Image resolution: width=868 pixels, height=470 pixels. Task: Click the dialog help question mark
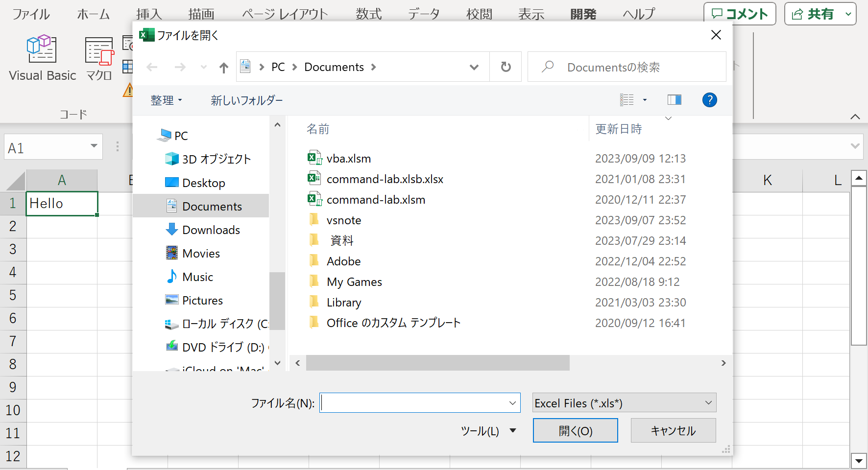(x=709, y=100)
